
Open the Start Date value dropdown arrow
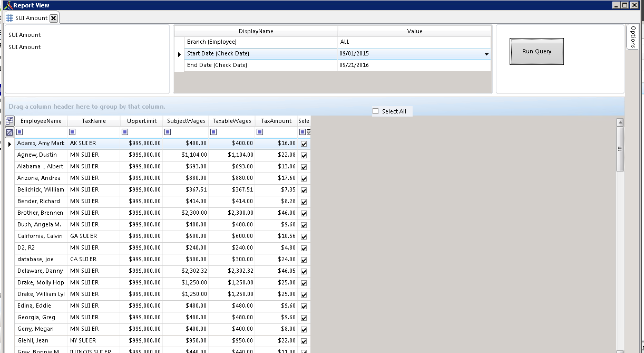[x=486, y=54]
